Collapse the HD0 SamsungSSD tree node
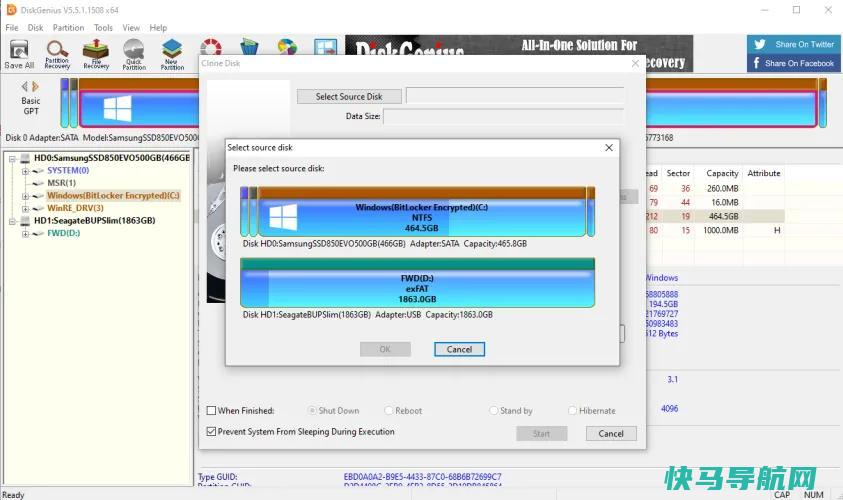 coord(12,159)
